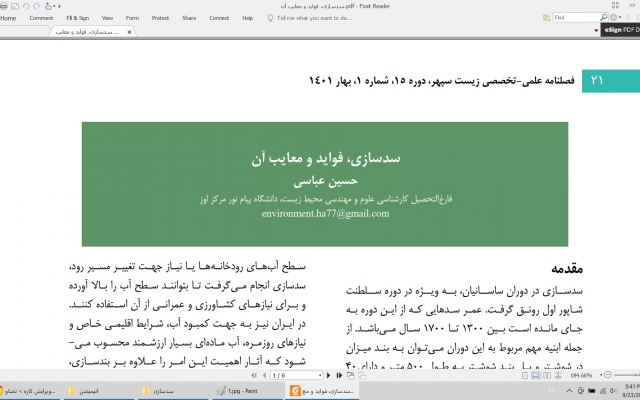Click the author name حسین عباسی
Image resolution: width=640 pixels, height=400 pixels.
pos(325,181)
